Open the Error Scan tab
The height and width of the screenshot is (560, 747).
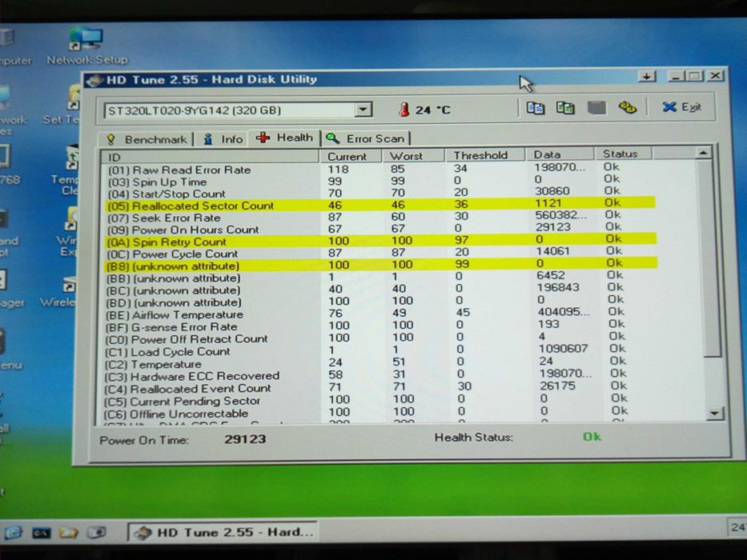[x=366, y=138]
